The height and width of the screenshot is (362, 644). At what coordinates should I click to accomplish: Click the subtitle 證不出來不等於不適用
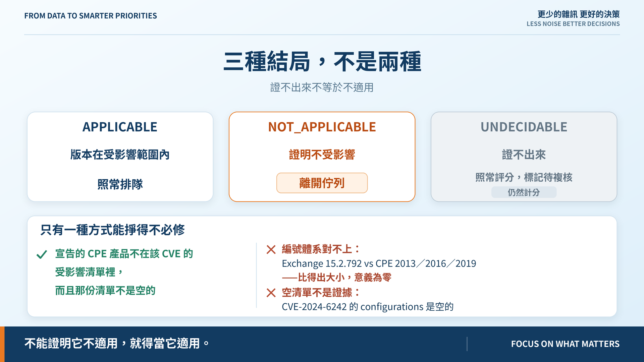[x=322, y=87]
